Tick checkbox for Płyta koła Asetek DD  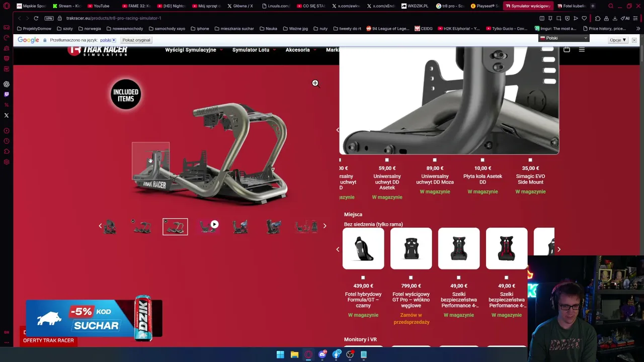[x=482, y=160]
